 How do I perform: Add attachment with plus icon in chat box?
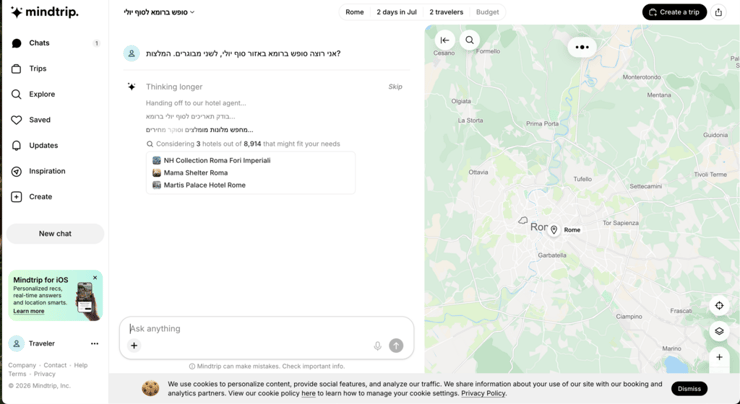(134, 345)
